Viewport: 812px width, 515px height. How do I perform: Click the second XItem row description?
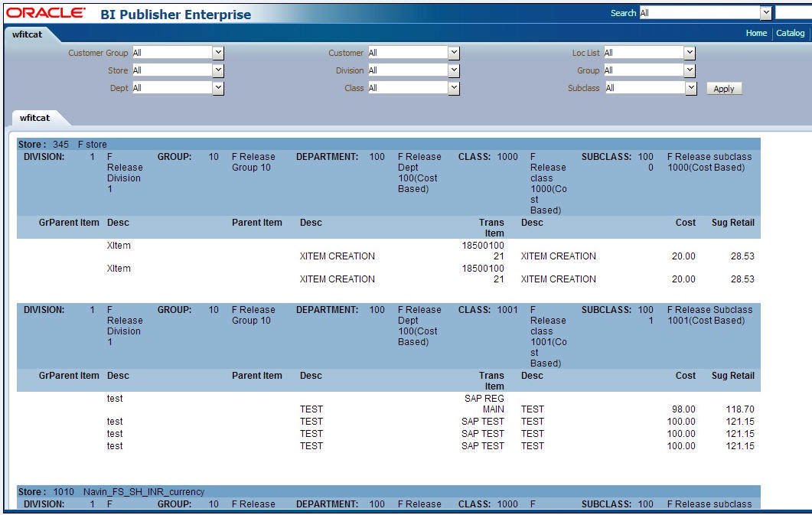119,268
